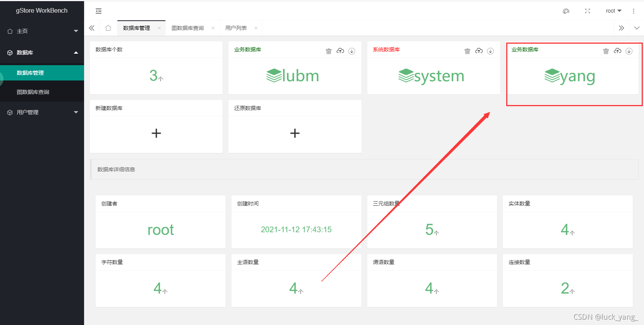The width and height of the screenshot is (644, 325).
Task: Click the 用户管理 icon in sidebar
Action: tap(10, 112)
